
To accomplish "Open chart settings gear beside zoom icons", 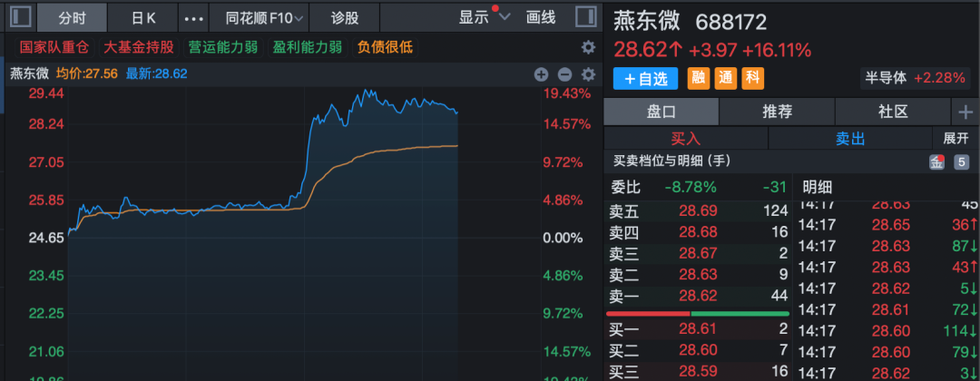I will pyautogui.click(x=588, y=74).
